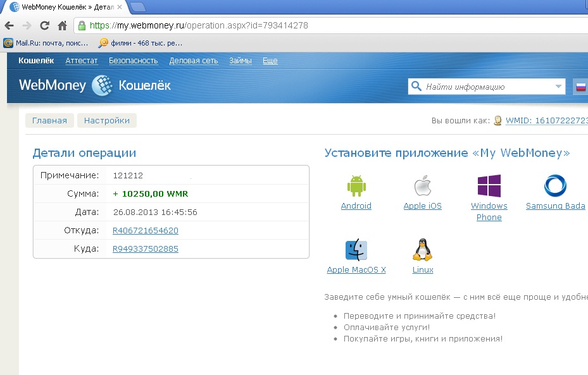The height and width of the screenshot is (375, 588).
Task: Click 'Оплачивайте услуги!' bullet text
Action: [x=387, y=328]
